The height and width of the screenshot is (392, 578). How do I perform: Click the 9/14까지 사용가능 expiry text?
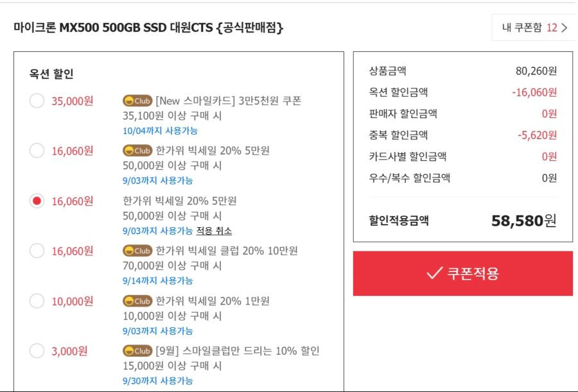point(158,281)
